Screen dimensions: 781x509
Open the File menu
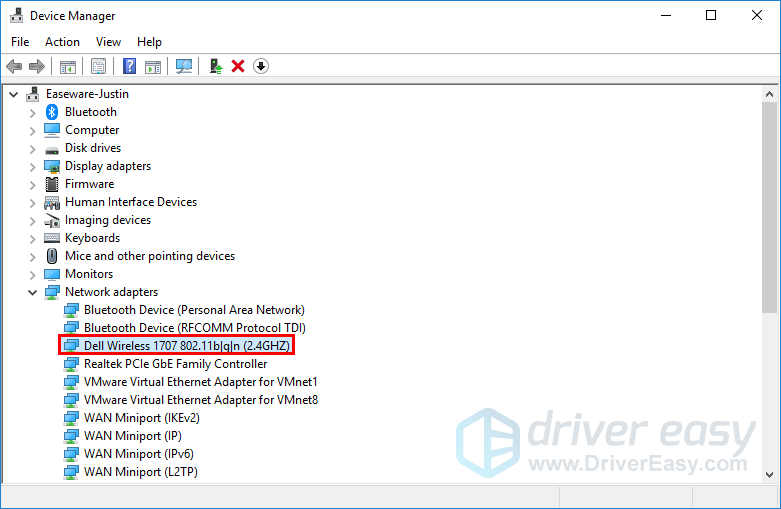20,41
